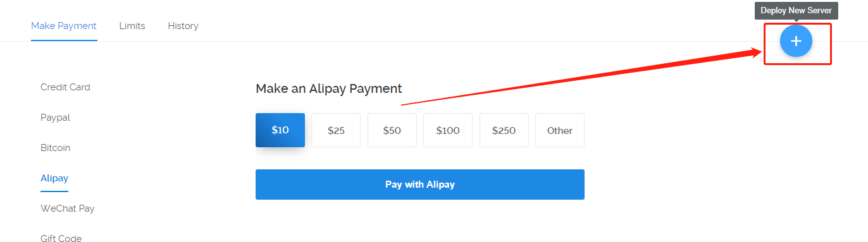Click the Make an Alipay Payment heading
The width and height of the screenshot is (868, 242).
click(x=329, y=88)
